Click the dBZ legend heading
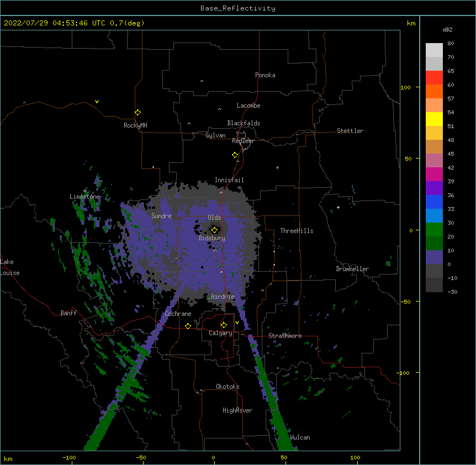 [x=447, y=30]
